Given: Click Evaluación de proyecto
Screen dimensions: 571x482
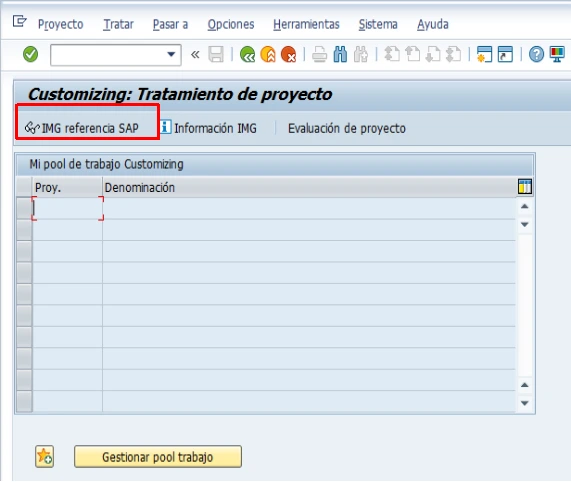Looking at the screenshot, I should (x=347, y=129).
